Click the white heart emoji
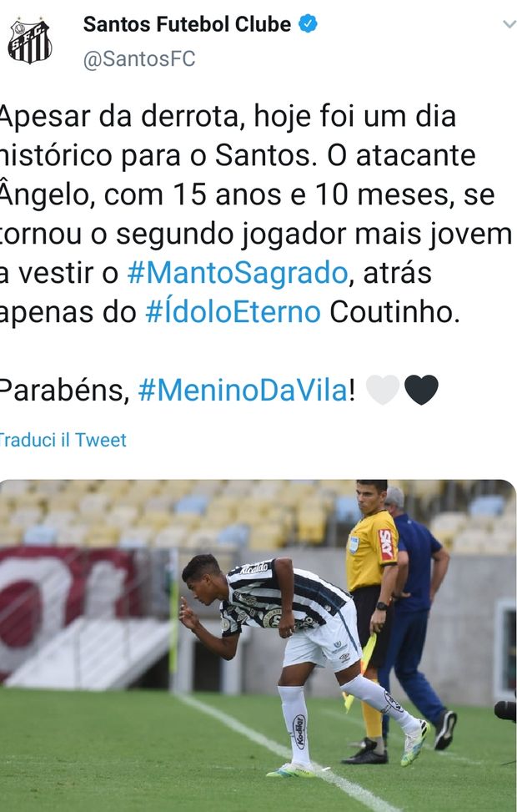This screenshot has height=812, width=517. [x=383, y=390]
